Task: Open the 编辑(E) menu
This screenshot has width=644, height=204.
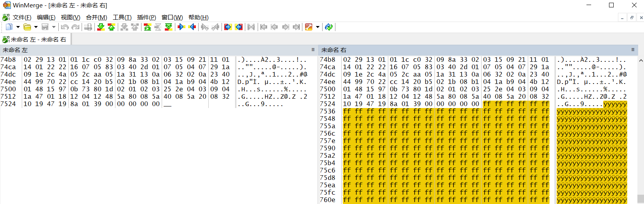Action: [x=46, y=17]
